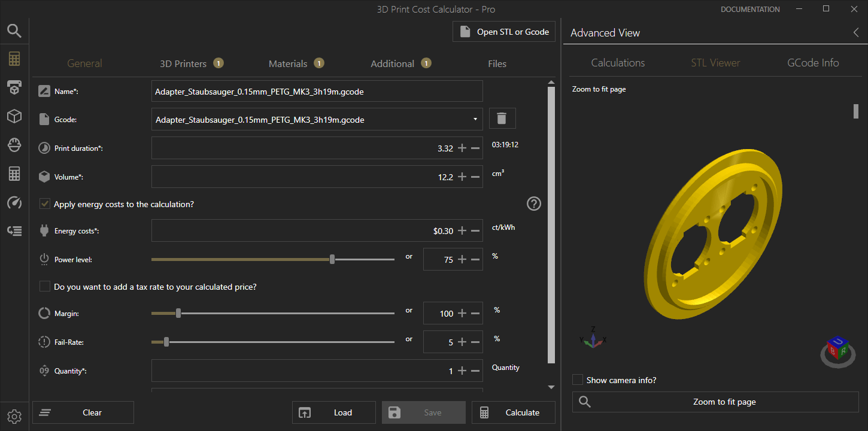
Task: Open the GCode Info tab
Action: 812,63
